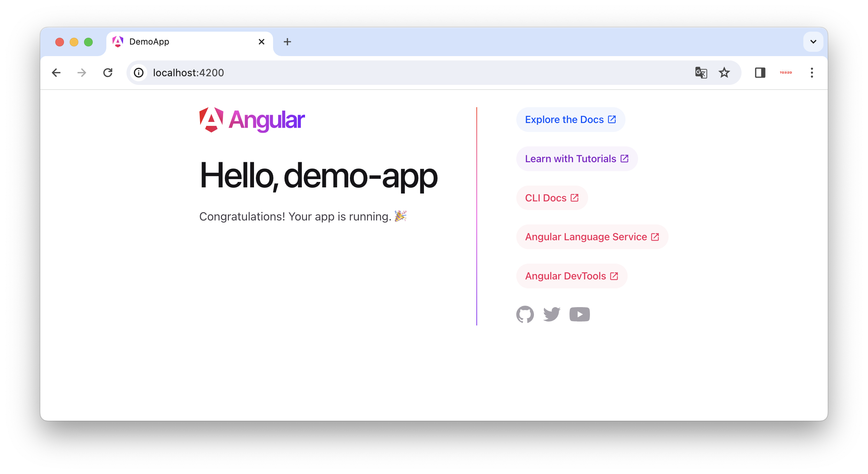Open Angular's GitHub via the GitHub icon
Image resolution: width=868 pixels, height=474 pixels.
(x=525, y=314)
